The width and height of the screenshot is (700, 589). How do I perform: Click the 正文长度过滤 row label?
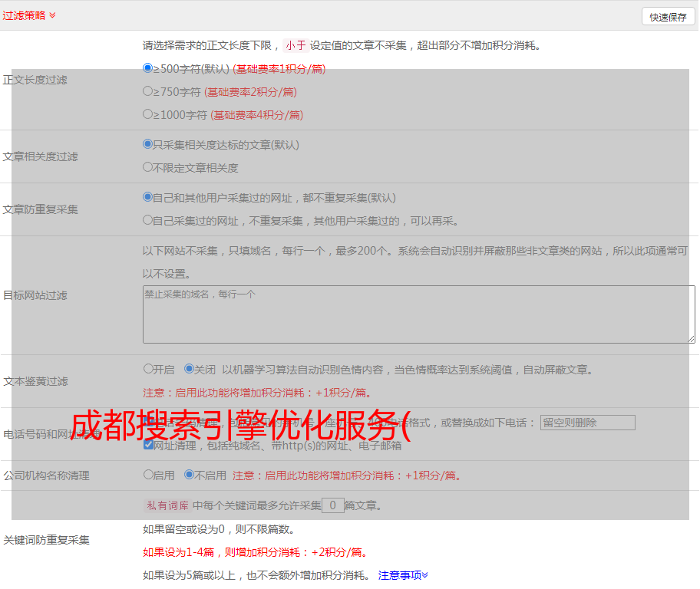click(x=35, y=80)
